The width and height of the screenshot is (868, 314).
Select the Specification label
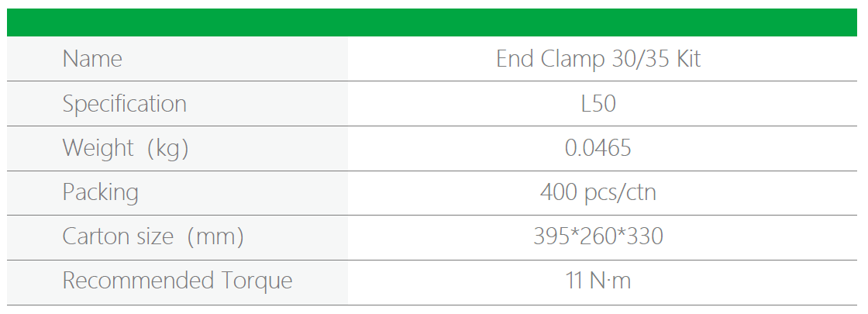coord(124,104)
